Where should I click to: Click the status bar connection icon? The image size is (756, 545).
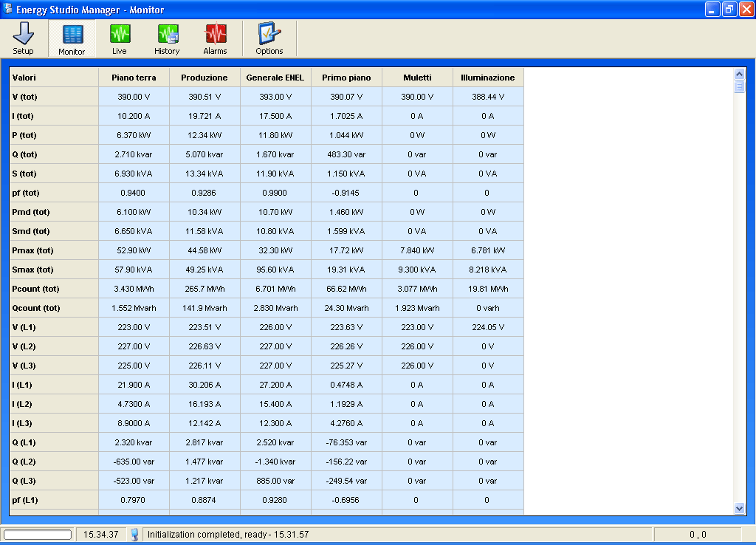pos(134,534)
